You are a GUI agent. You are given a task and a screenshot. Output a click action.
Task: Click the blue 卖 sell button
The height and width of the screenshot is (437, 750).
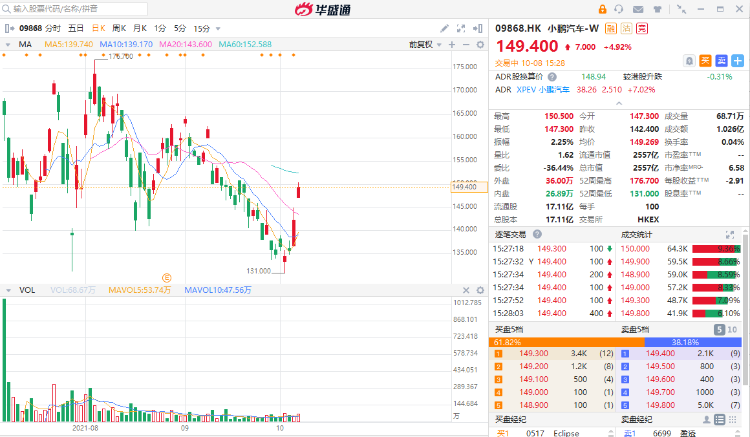(721, 61)
